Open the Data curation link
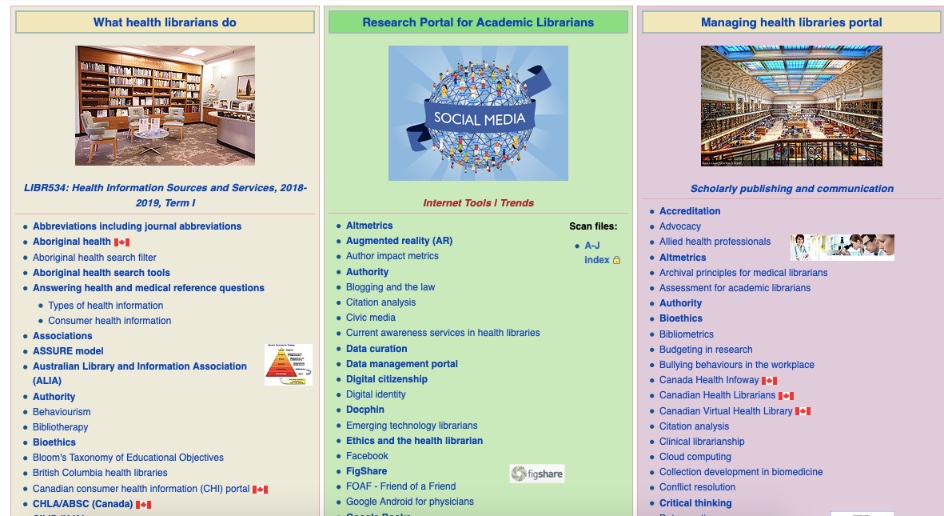This screenshot has width=944, height=516. coord(376,349)
